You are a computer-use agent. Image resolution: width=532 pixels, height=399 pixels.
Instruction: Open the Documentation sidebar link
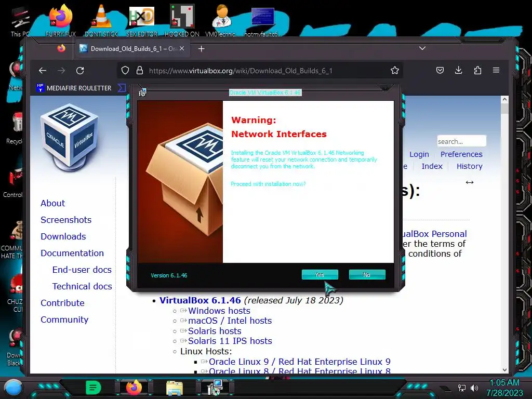pyautogui.click(x=72, y=253)
